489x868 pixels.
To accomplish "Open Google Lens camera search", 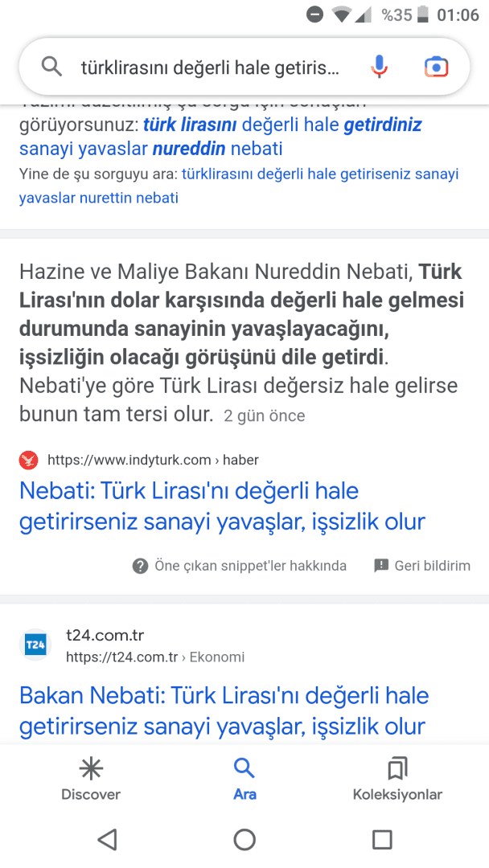I will [436, 68].
